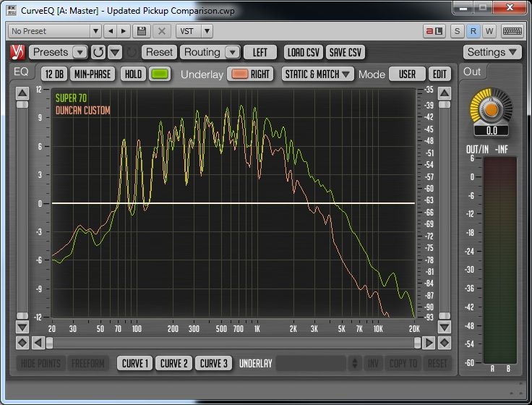Expand the Routing dropdown arrow
This screenshot has height=405, width=532.
click(233, 52)
